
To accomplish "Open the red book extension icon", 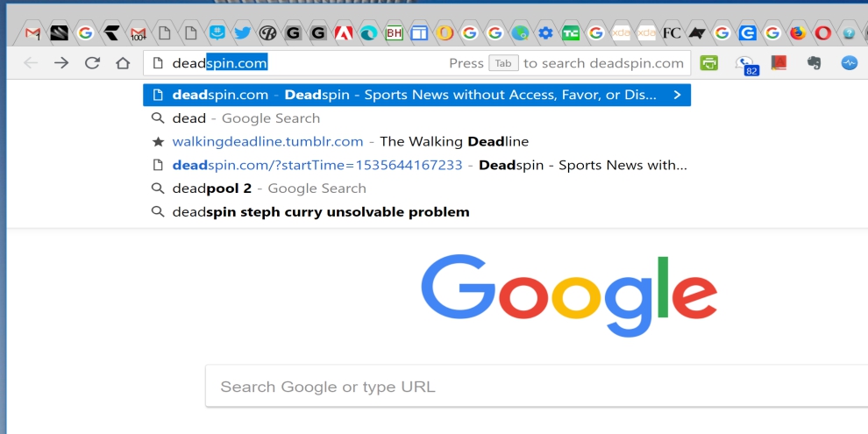I will tap(779, 63).
